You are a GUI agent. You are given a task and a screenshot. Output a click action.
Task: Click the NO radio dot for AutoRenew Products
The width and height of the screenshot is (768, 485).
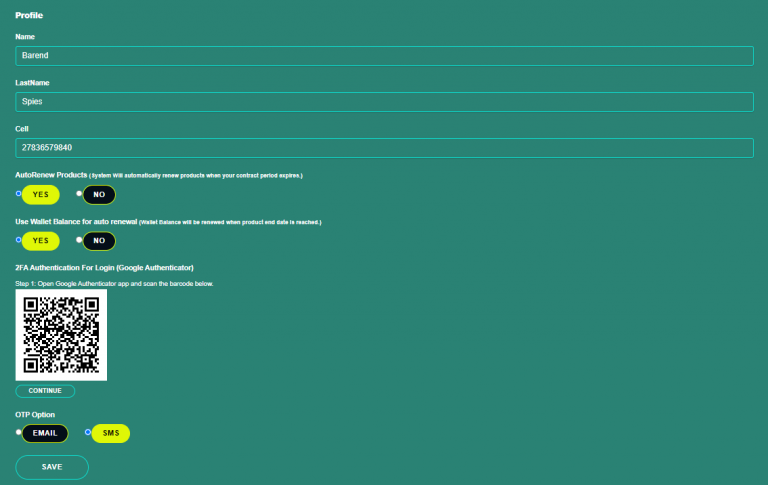tap(79, 193)
